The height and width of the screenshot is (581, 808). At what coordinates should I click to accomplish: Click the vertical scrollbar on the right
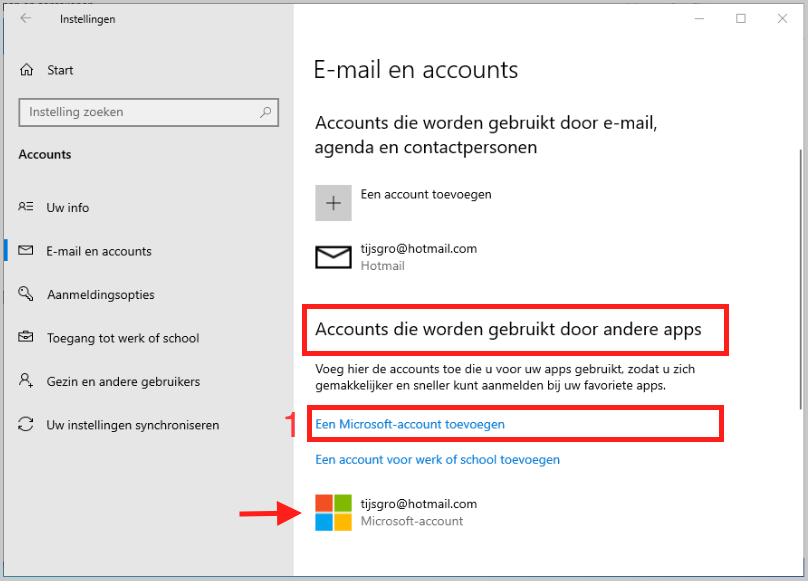coord(799,280)
